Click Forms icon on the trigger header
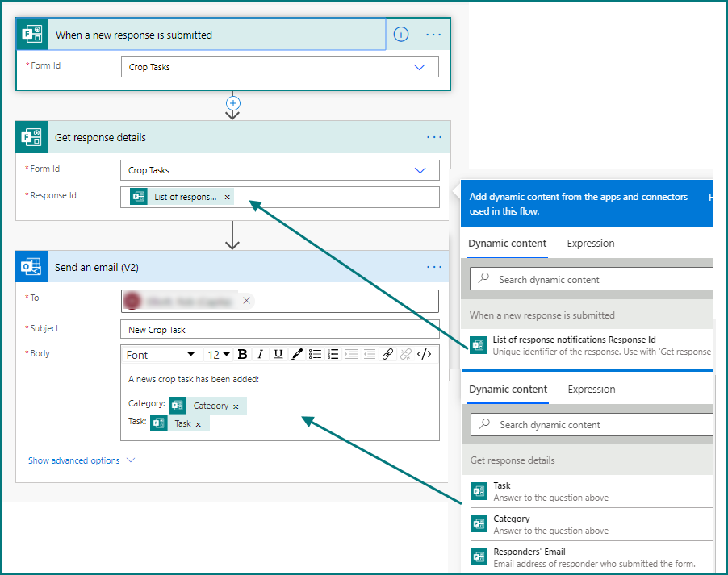The width and height of the screenshot is (728, 575). pyautogui.click(x=32, y=35)
